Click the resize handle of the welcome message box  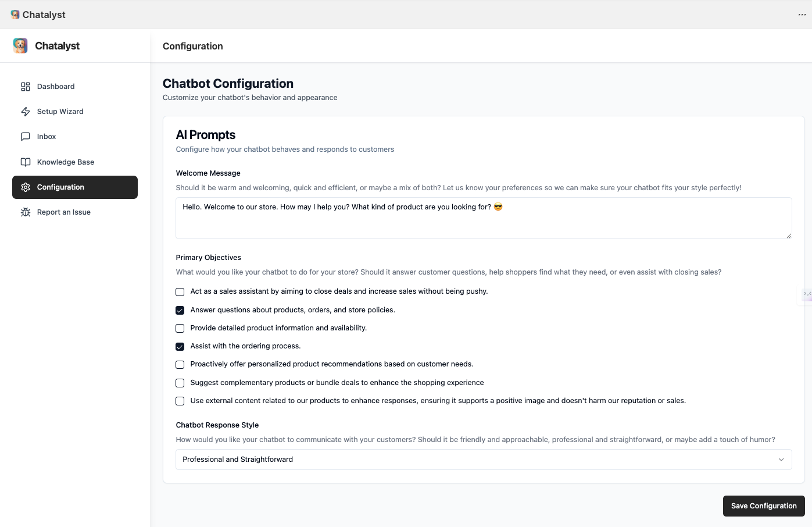coord(789,236)
